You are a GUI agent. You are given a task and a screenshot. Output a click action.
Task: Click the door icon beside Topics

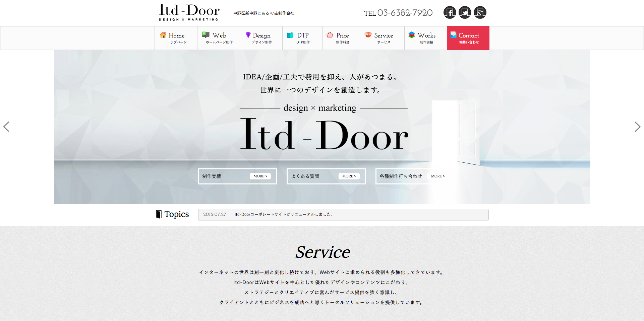(159, 214)
